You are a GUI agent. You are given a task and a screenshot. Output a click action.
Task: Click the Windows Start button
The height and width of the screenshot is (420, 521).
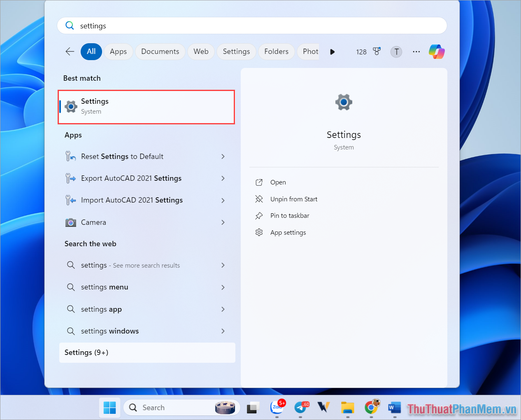coord(110,408)
